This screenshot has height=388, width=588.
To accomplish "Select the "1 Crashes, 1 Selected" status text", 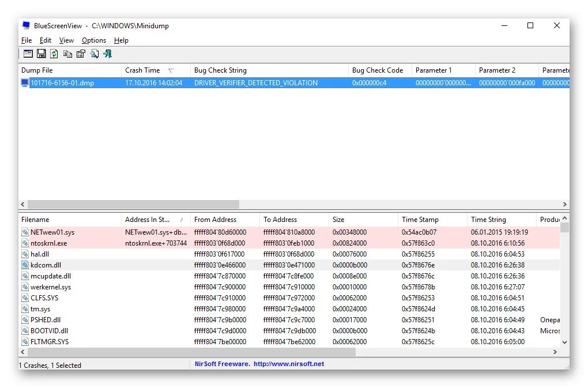I will pyautogui.click(x=50, y=365).
